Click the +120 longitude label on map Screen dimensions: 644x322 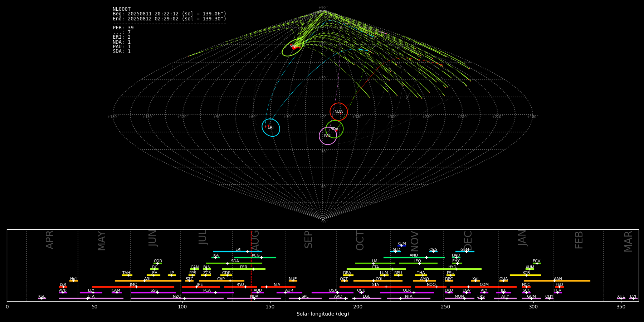182,117
